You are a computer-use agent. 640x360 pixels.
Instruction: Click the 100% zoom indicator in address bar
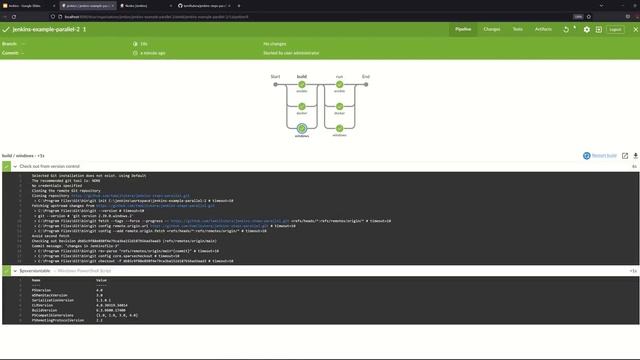point(578,17)
